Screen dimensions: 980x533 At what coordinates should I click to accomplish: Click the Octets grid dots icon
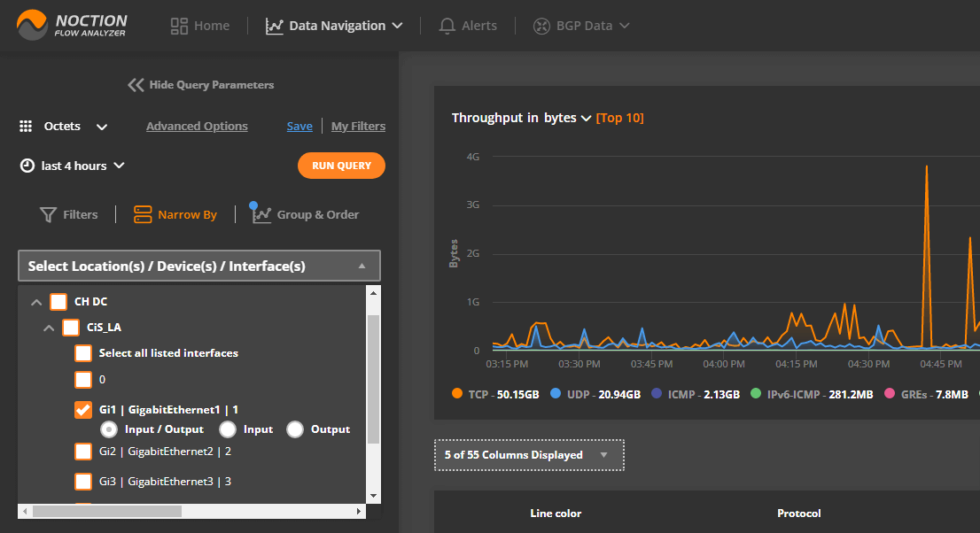click(x=26, y=127)
